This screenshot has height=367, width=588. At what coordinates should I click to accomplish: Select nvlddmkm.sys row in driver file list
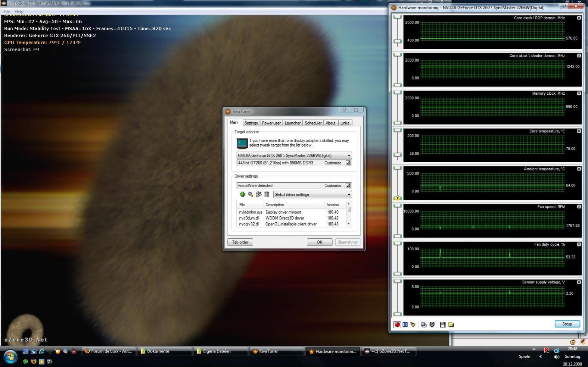[x=292, y=212]
